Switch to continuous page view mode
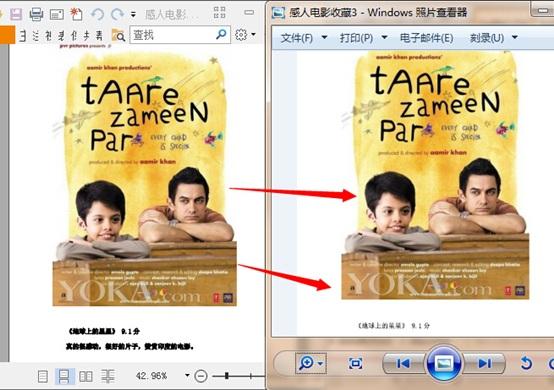554x390 pixels. pos(64,376)
